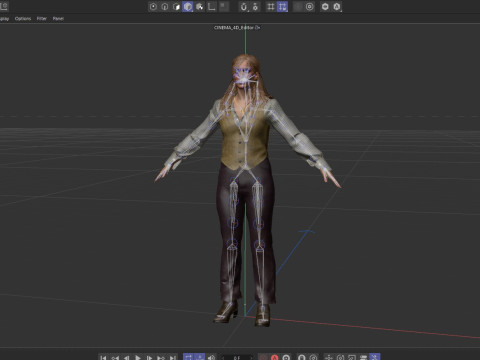Select the highlighted Model mode icon
Image resolution: width=480 pixels, height=360 pixels.
pos(188,7)
